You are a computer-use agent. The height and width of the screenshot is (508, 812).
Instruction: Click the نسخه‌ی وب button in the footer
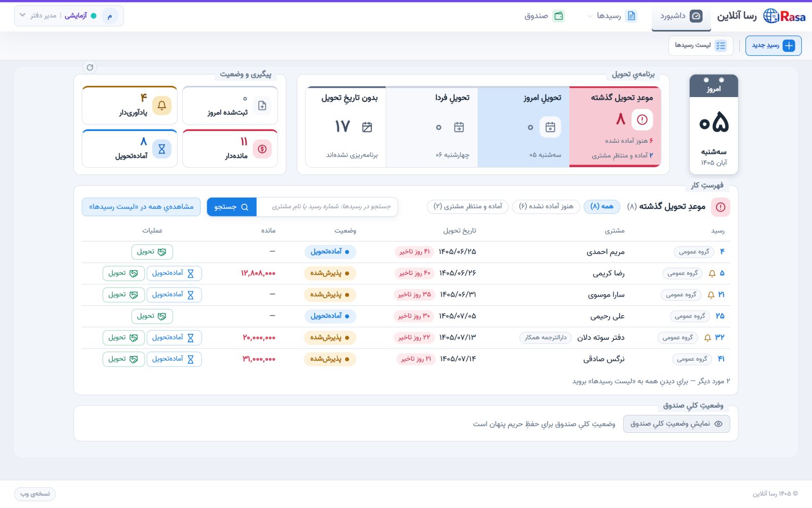click(35, 494)
